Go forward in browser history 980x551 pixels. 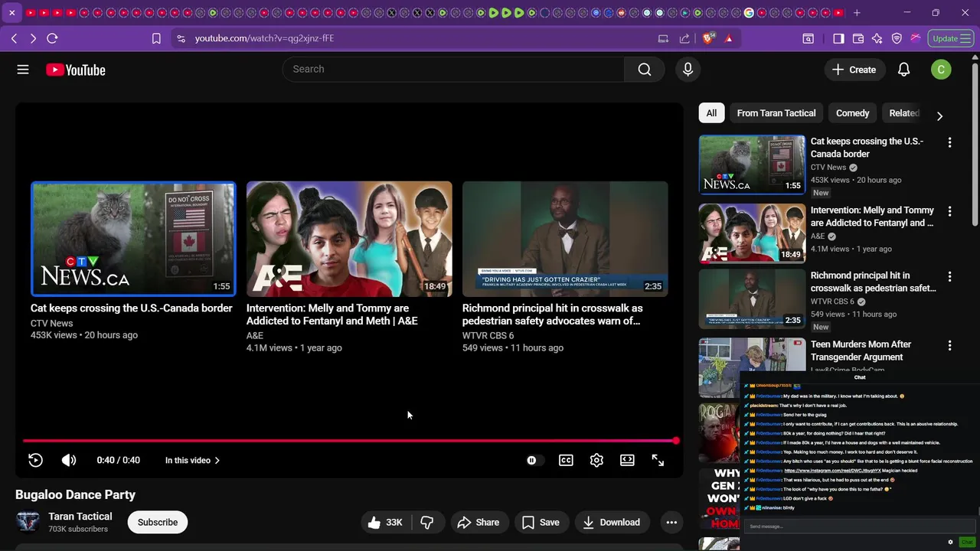pos(33,38)
